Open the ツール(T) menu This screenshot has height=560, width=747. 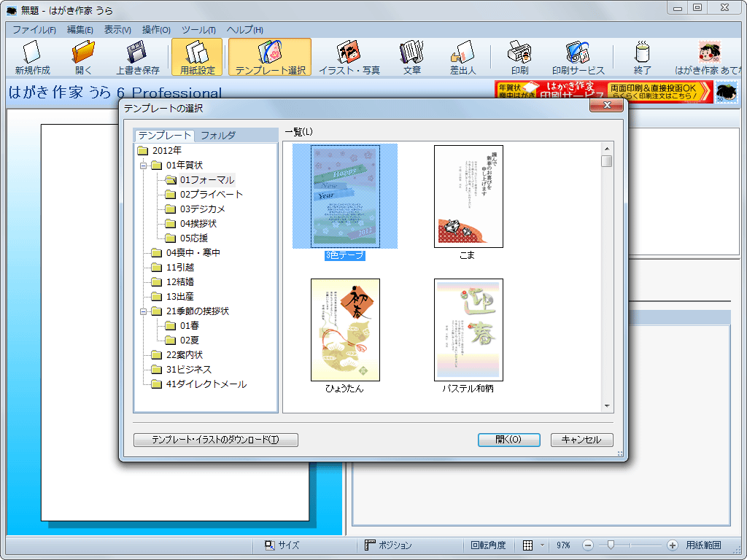tap(198, 29)
